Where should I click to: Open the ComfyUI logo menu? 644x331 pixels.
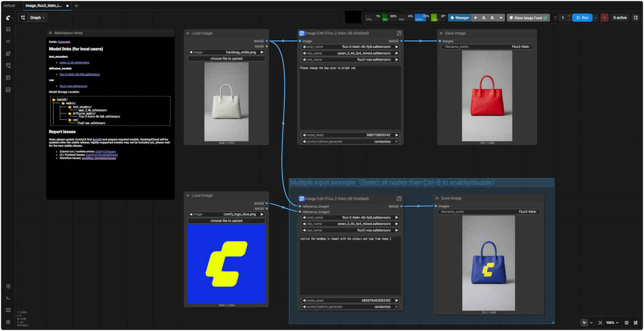tap(8, 18)
